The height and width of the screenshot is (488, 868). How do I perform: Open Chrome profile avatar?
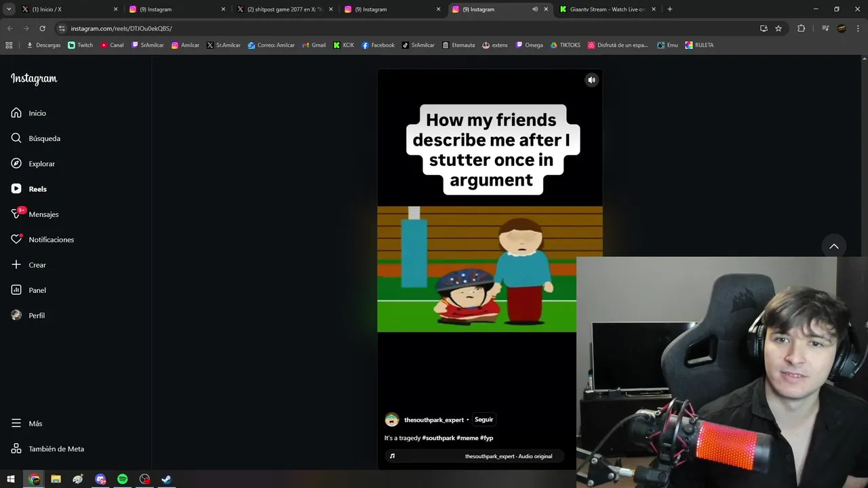[842, 28]
